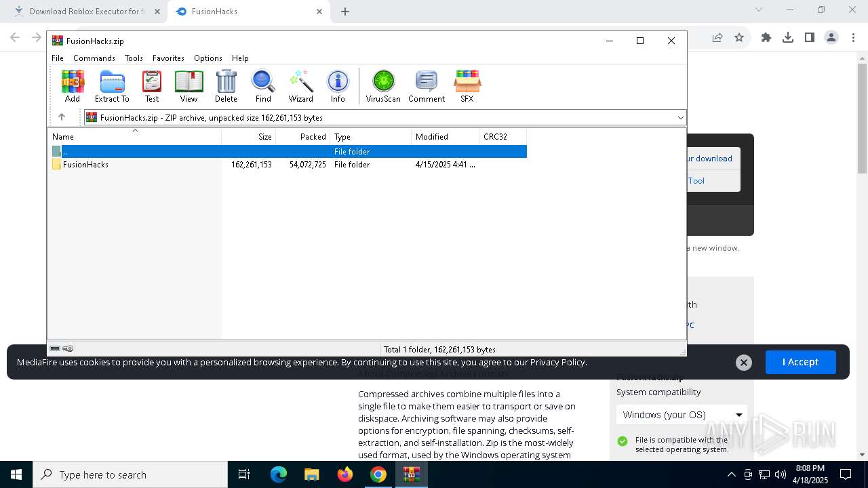Launch the Wizard tool
Screen dimensions: 868x488
[x=301, y=86]
